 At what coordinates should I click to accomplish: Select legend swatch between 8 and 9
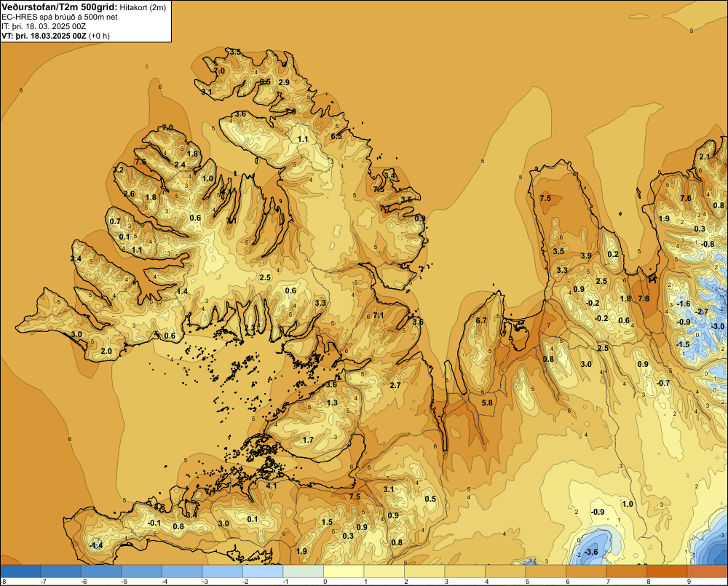[x=667, y=571]
